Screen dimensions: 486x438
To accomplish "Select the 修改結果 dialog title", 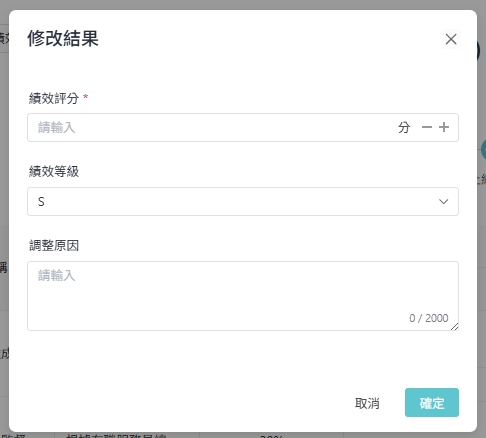I will tap(63, 38).
